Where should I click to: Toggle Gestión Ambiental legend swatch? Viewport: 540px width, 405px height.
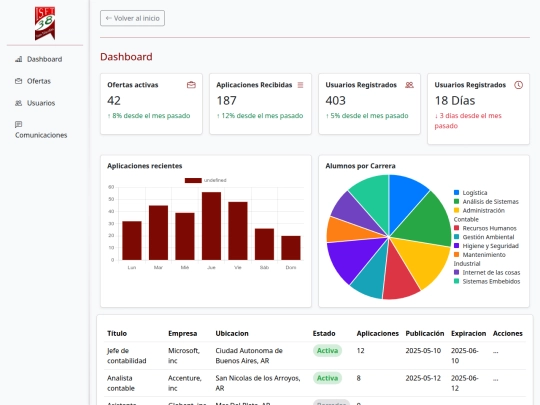point(457,237)
